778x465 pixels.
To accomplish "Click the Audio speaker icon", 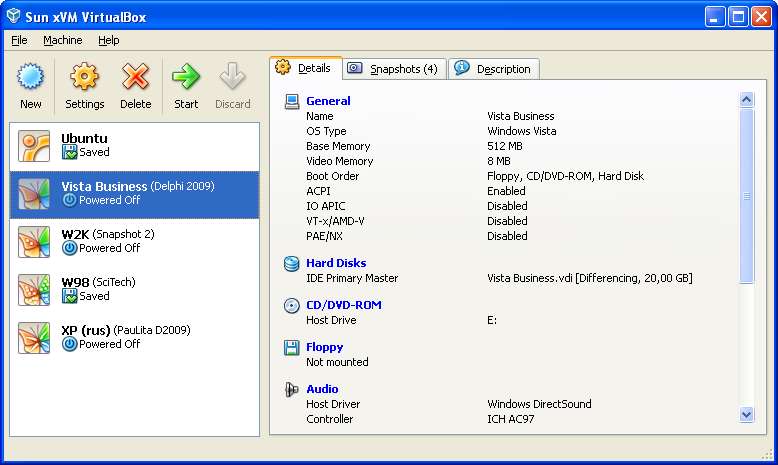I will pyautogui.click(x=292, y=390).
